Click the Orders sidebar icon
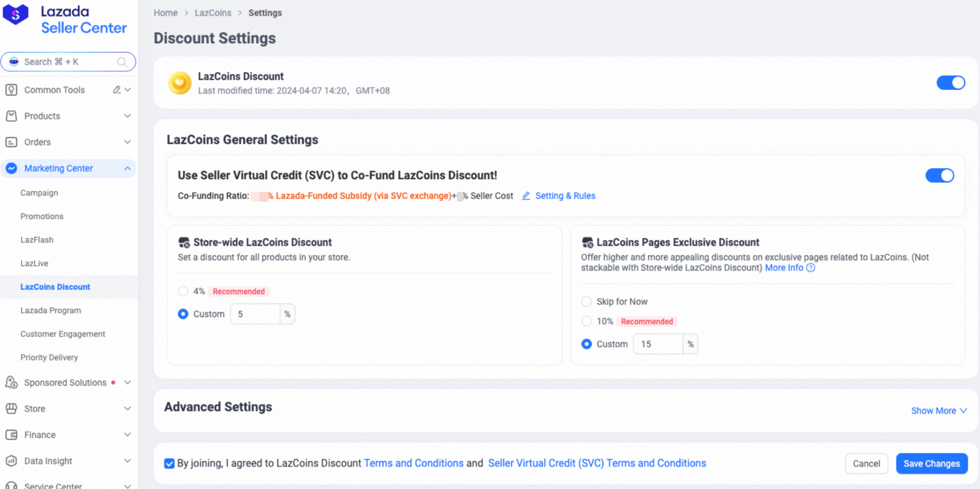The image size is (980, 489). (11, 142)
